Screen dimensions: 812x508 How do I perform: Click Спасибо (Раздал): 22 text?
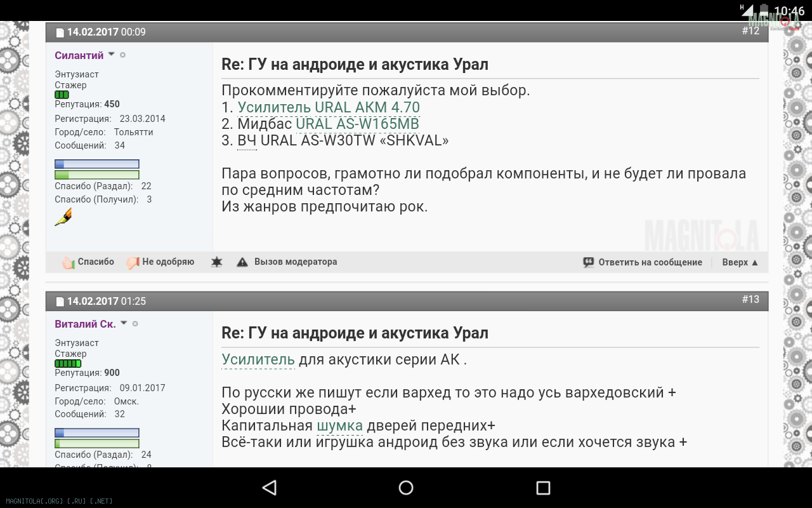pyautogui.click(x=103, y=186)
